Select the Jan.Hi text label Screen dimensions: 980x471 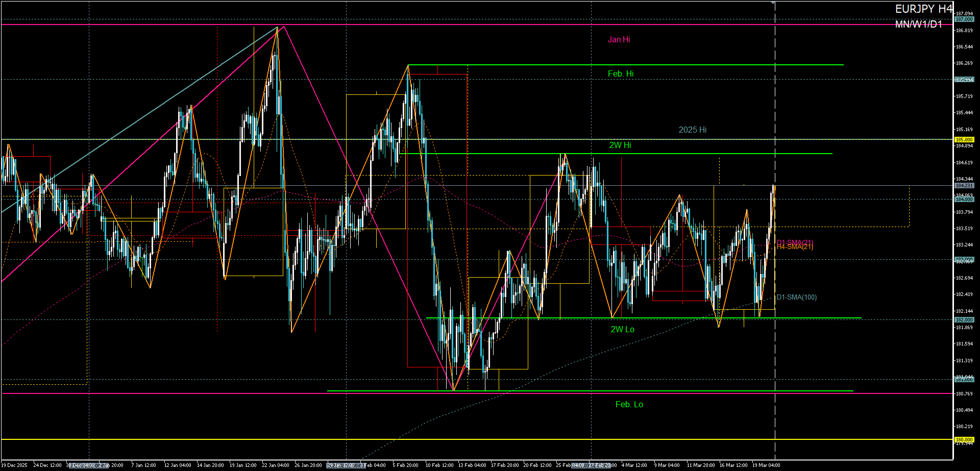619,40
